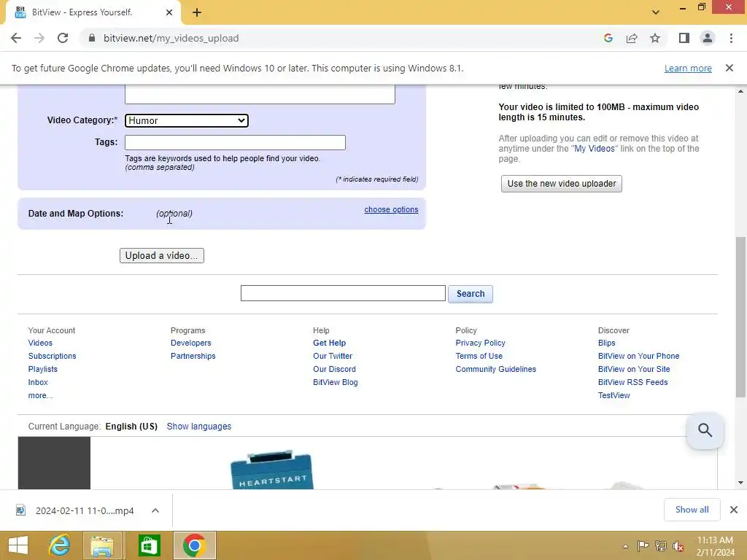747x560 pixels.
Task: Show all downloads
Action: 692,510
